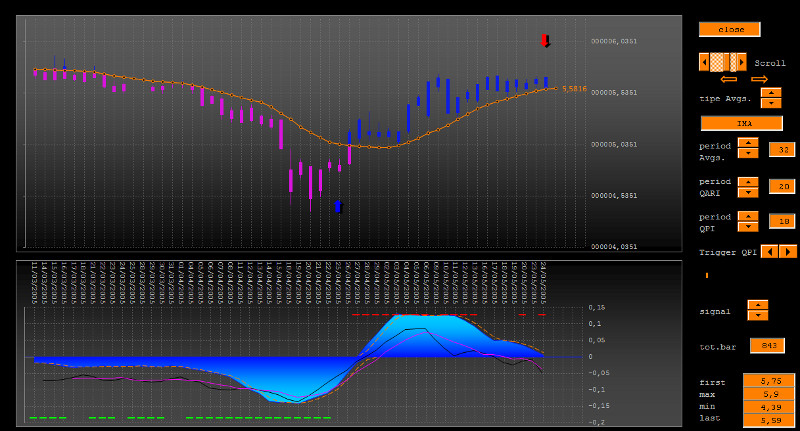Click the orange close button
The width and height of the screenshot is (800, 431).
[731, 29]
